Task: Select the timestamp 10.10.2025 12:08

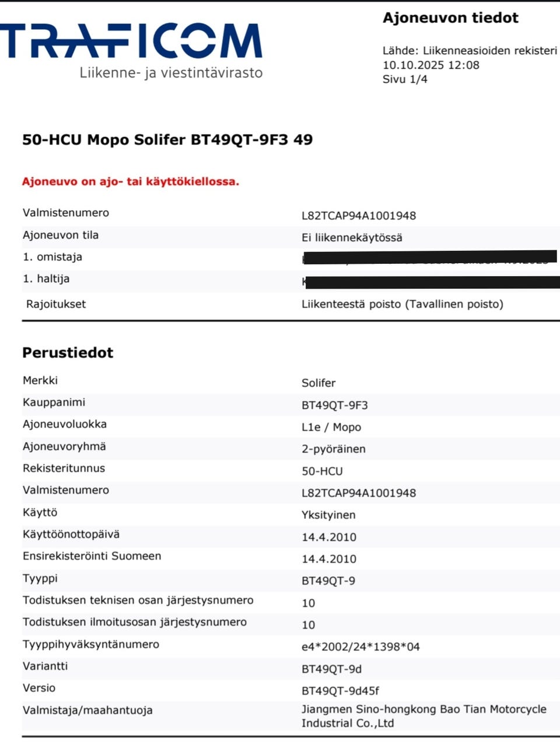Action: point(431,65)
